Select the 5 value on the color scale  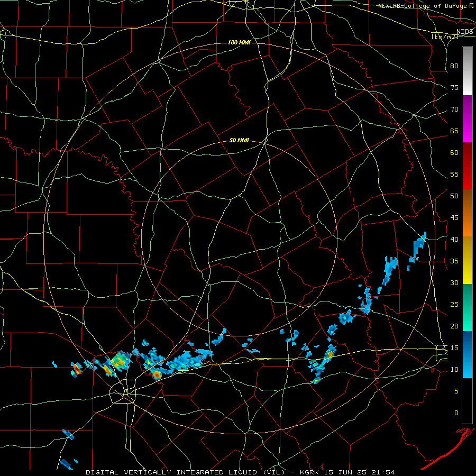456,391
